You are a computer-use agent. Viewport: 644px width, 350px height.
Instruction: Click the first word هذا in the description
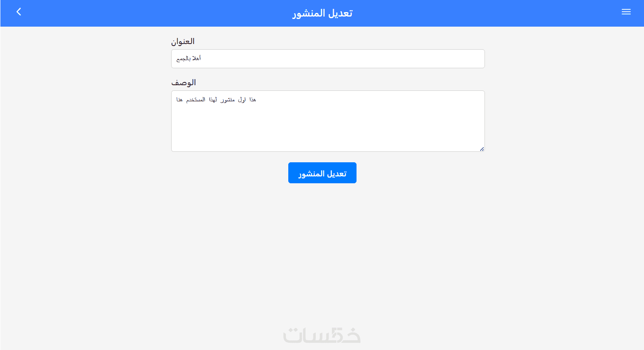click(x=253, y=100)
